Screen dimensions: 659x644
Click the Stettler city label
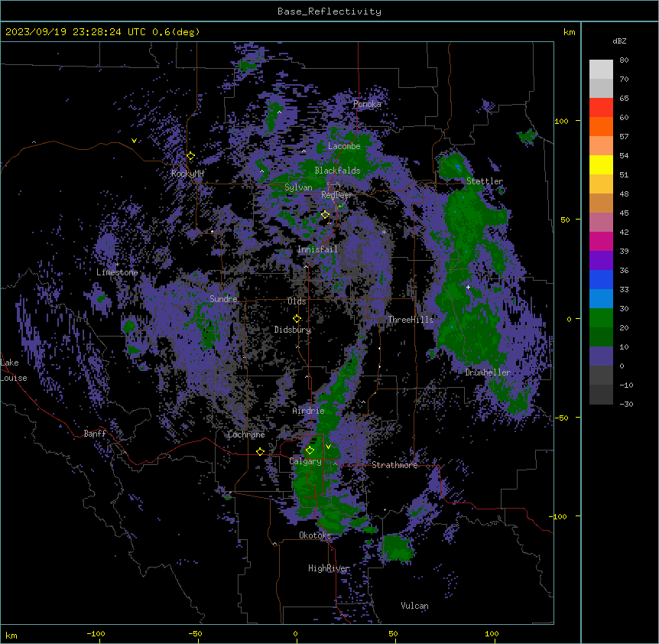(x=485, y=181)
